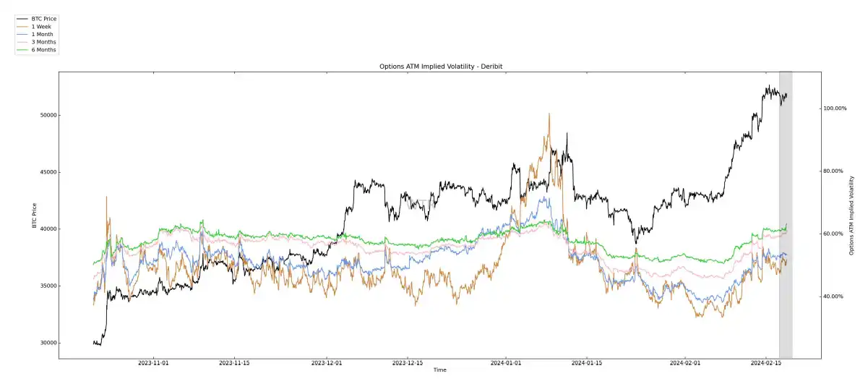868x384 pixels.
Task: Click the 'Time' horizontal axis label
Action: point(439,370)
